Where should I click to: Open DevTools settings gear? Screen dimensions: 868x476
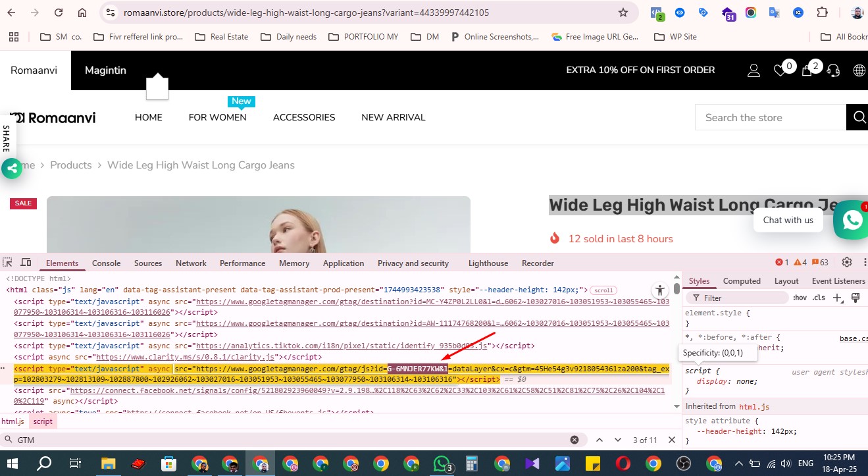pyautogui.click(x=847, y=263)
